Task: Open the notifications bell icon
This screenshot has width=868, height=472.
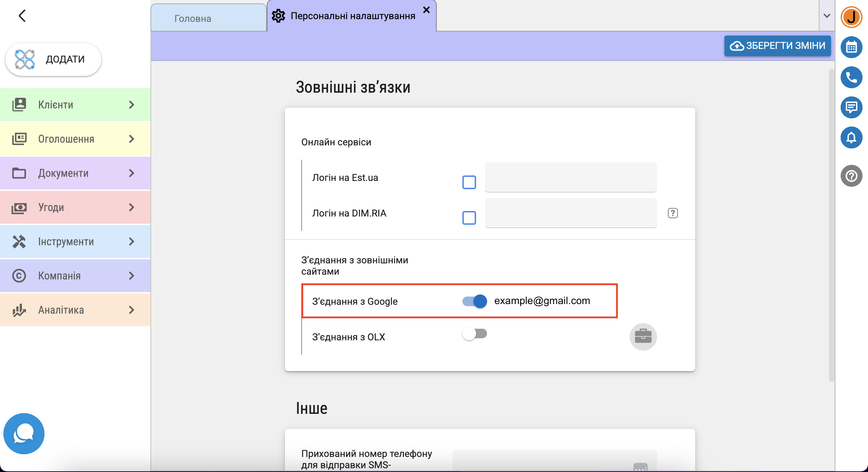Action: click(851, 137)
